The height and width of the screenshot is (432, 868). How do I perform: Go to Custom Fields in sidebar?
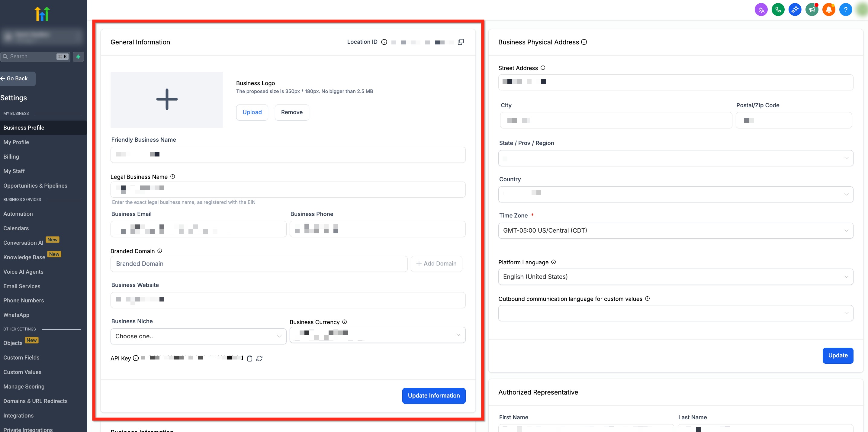click(21, 357)
